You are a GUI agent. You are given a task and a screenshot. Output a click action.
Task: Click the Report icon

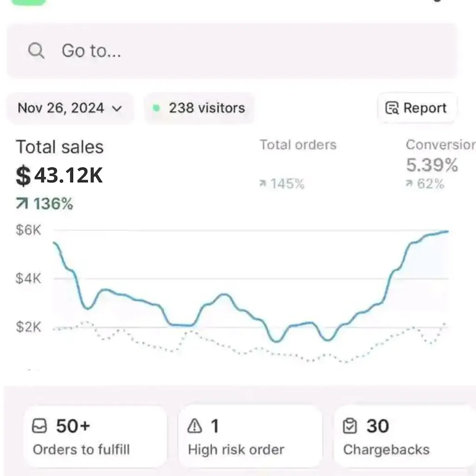pyautogui.click(x=392, y=108)
